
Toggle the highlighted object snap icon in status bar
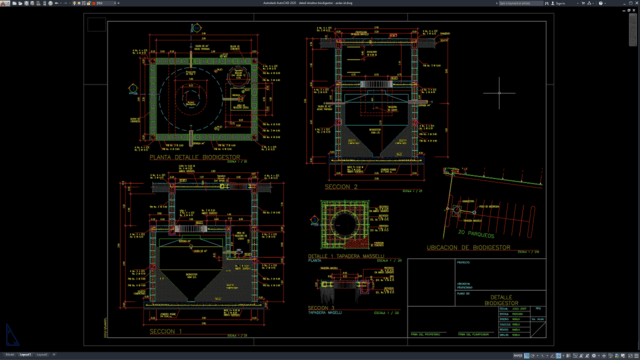[x=558, y=356]
